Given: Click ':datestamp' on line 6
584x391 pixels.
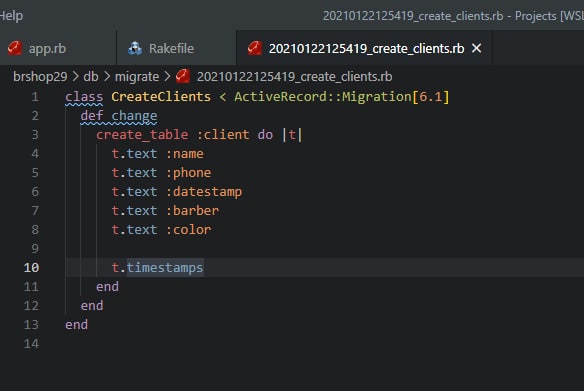Looking at the screenshot, I should click(204, 192).
